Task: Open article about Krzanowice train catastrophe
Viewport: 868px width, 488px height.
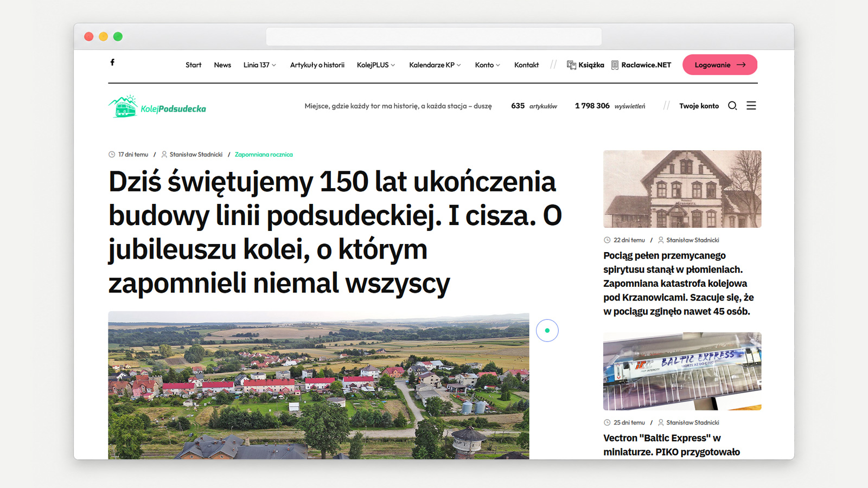Action: [679, 283]
